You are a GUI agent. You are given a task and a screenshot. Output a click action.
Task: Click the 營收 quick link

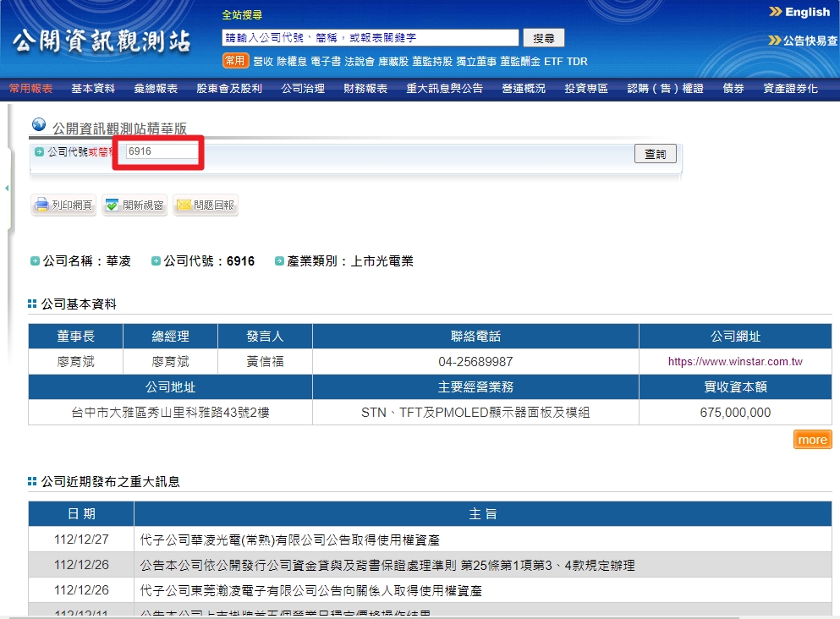click(x=263, y=61)
